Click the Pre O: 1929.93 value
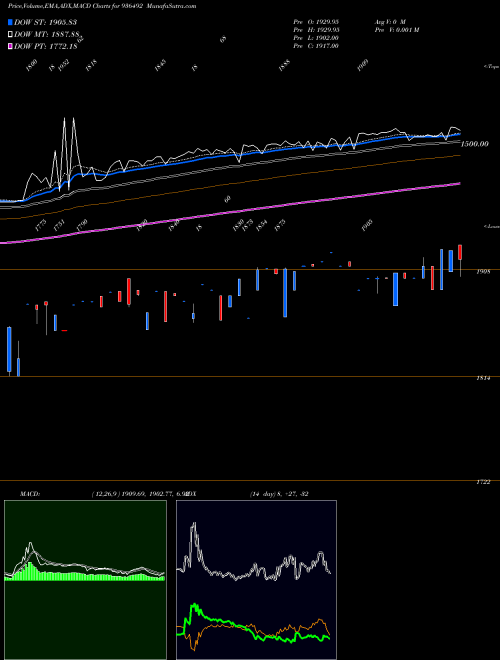Image resolution: width=500 pixels, height=660 pixels. pos(316,22)
